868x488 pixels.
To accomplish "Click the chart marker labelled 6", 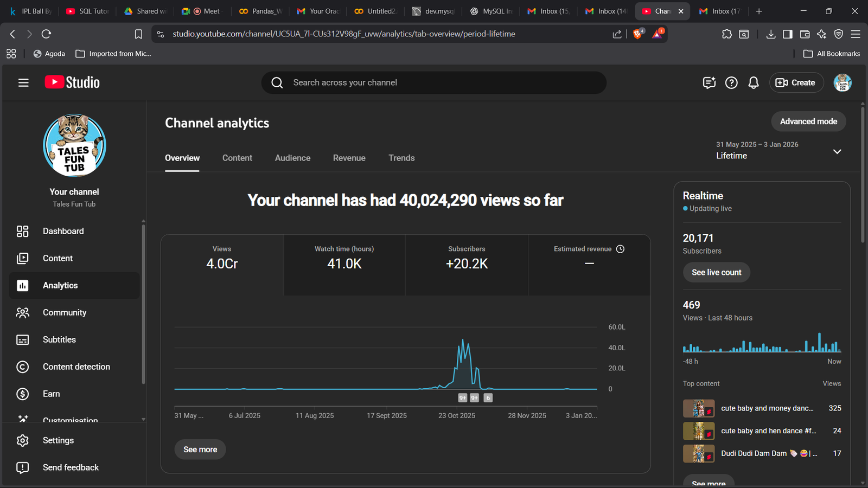I will [x=488, y=398].
